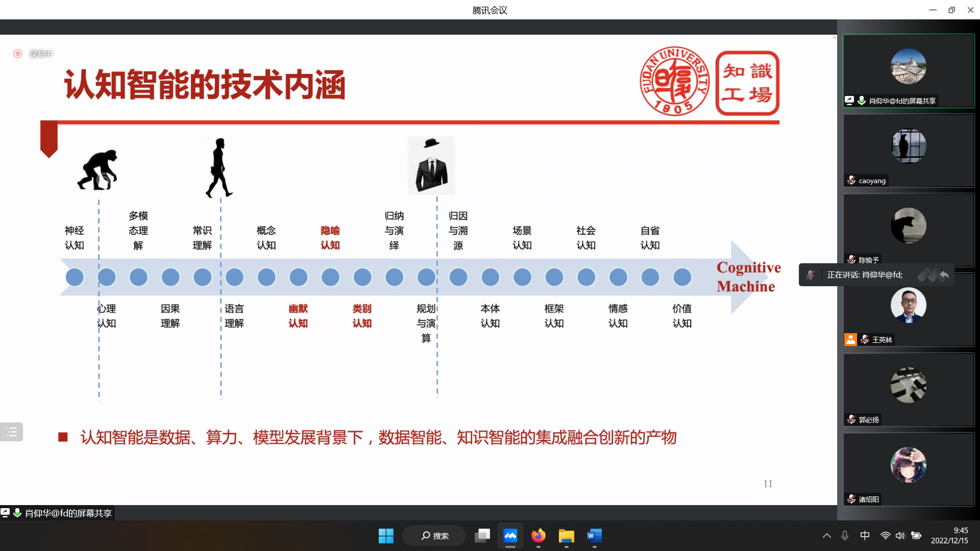This screenshot has height=551, width=980.
Task: Click the screen-sharing icon in 肖仰华's tile
Action: point(849,101)
